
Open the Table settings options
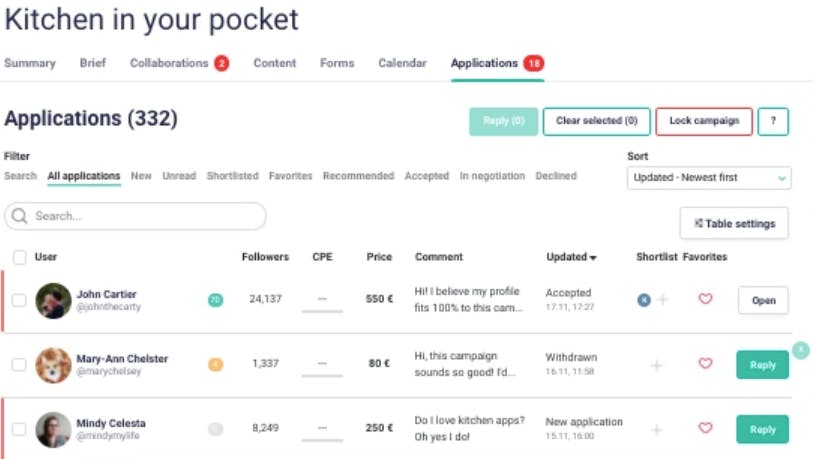click(x=734, y=224)
